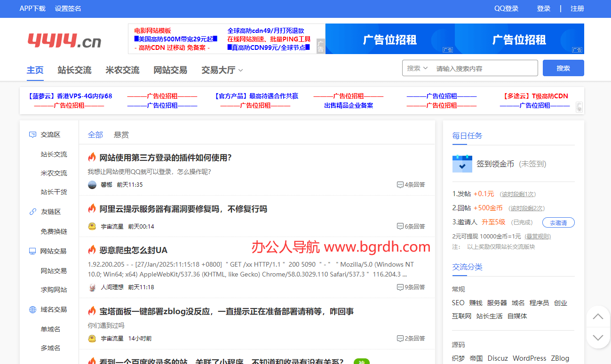
Task: Click the 友链区 chain link icon
Action: click(x=32, y=211)
